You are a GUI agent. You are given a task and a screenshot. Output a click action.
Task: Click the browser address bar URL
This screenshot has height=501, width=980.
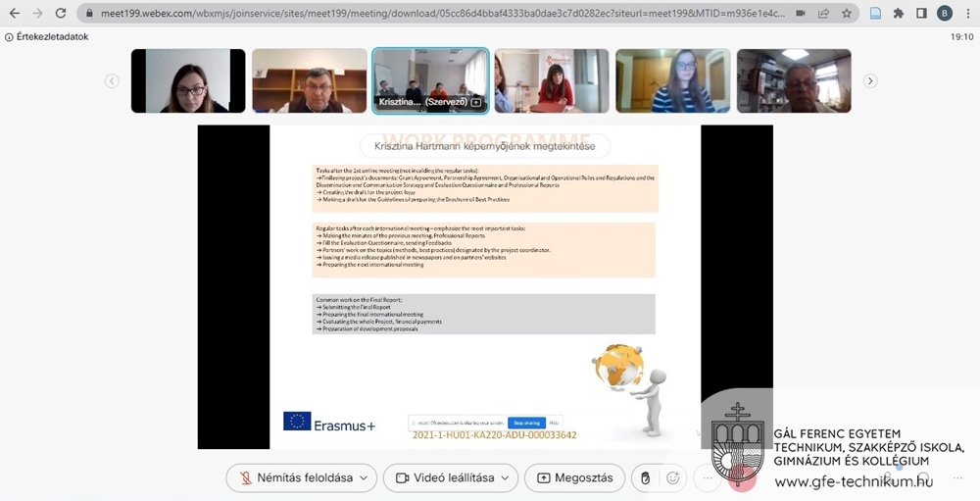(443, 13)
